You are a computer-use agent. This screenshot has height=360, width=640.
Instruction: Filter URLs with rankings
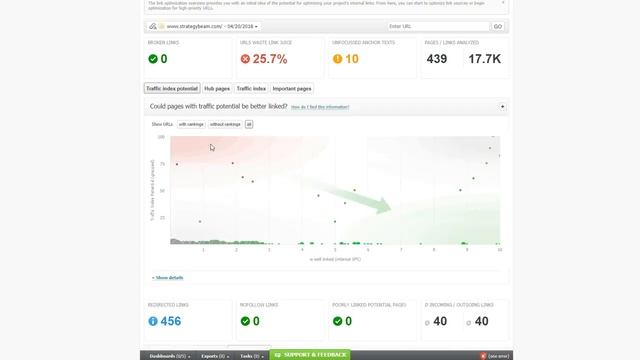pyautogui.click(x=191, y=124)
